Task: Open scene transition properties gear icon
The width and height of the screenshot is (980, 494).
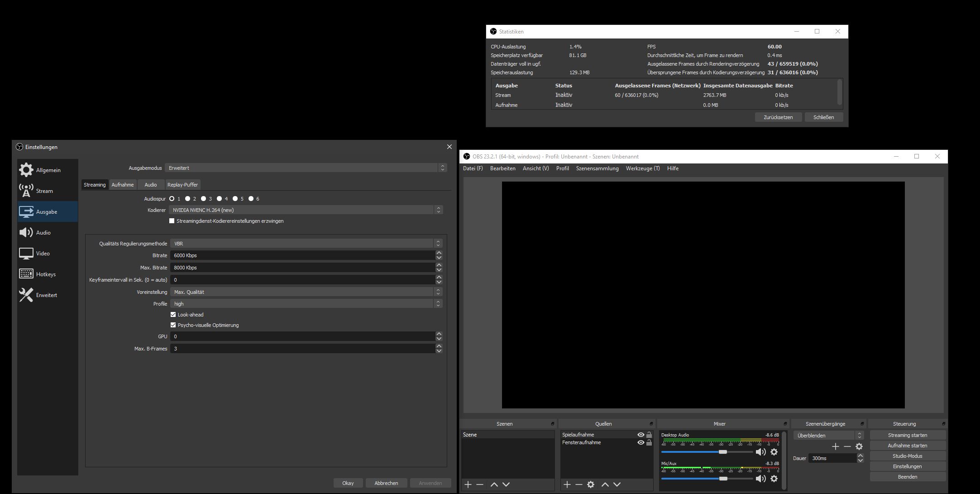Action: [x=859, y=446]
